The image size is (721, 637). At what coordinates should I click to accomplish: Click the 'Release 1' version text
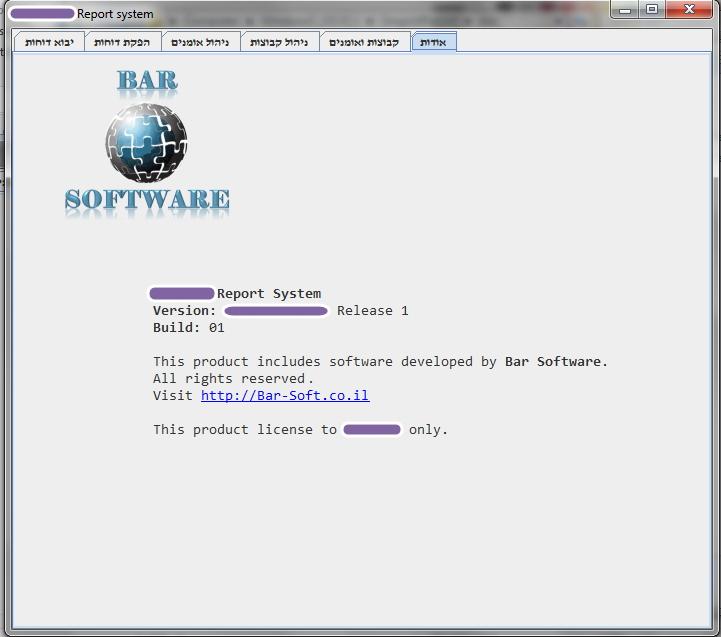click(372, 311)
